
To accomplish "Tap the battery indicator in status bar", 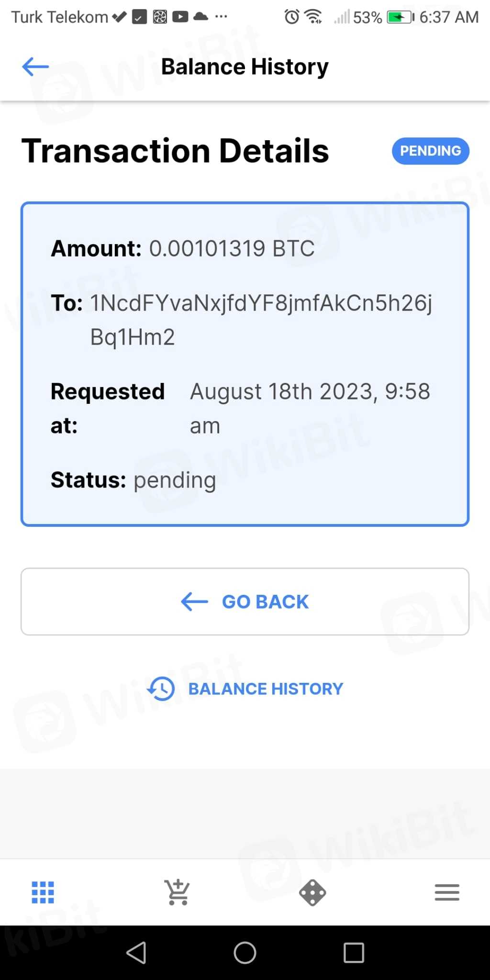I will tap(400, 17).
